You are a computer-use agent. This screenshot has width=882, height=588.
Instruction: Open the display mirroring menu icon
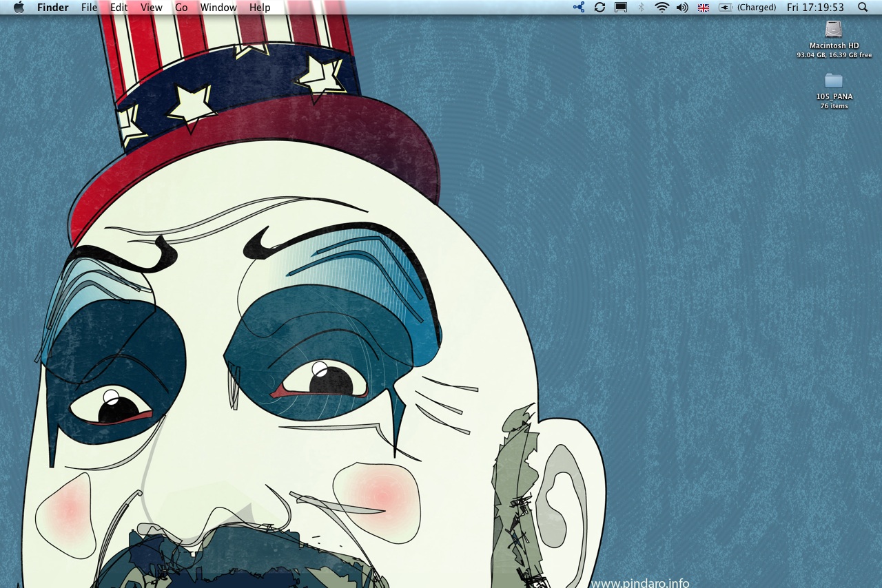point(621,7)
